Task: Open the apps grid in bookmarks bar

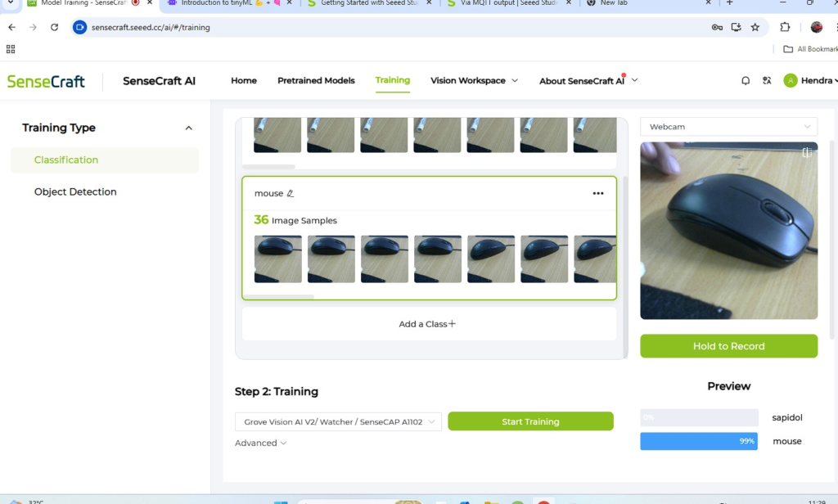Action: point(11,49)
